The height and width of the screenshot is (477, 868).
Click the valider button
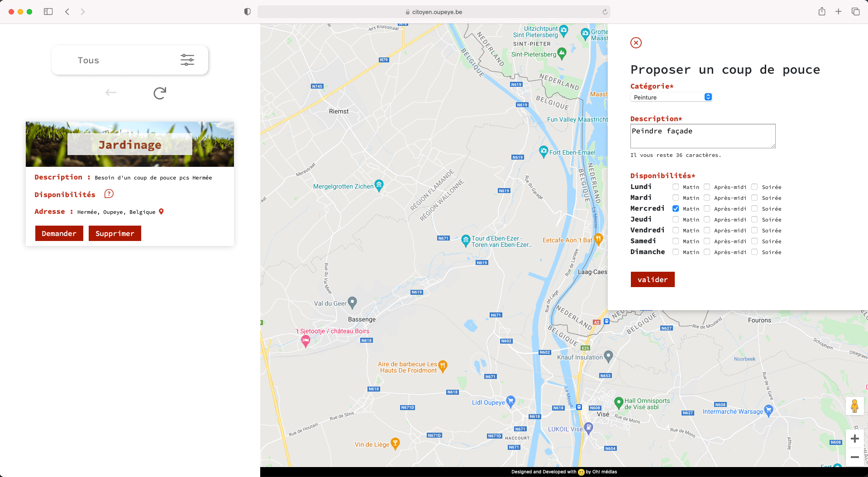tap(653, 279)
